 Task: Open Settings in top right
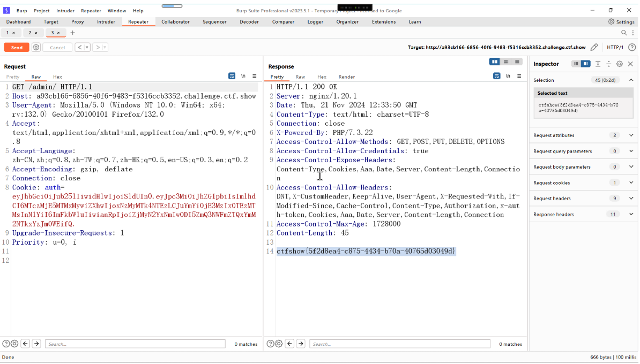point(621,21)
